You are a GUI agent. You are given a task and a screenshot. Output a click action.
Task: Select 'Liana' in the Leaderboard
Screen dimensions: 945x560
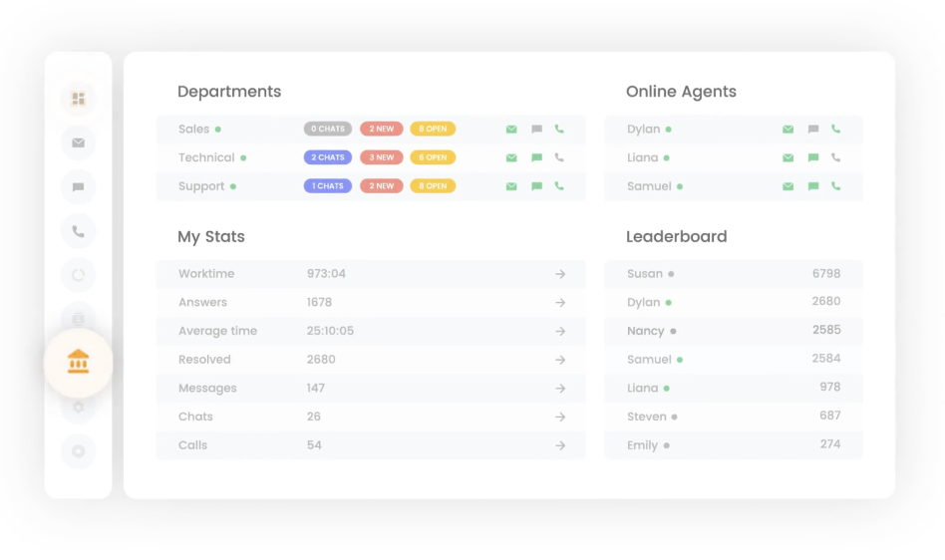[642, 389]
